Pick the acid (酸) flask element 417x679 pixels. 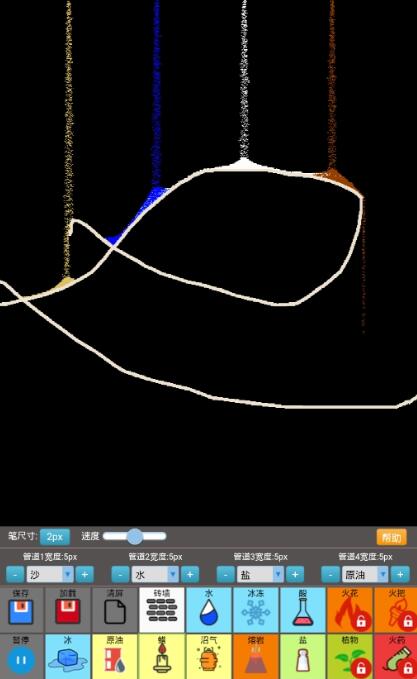coord(303,610)
